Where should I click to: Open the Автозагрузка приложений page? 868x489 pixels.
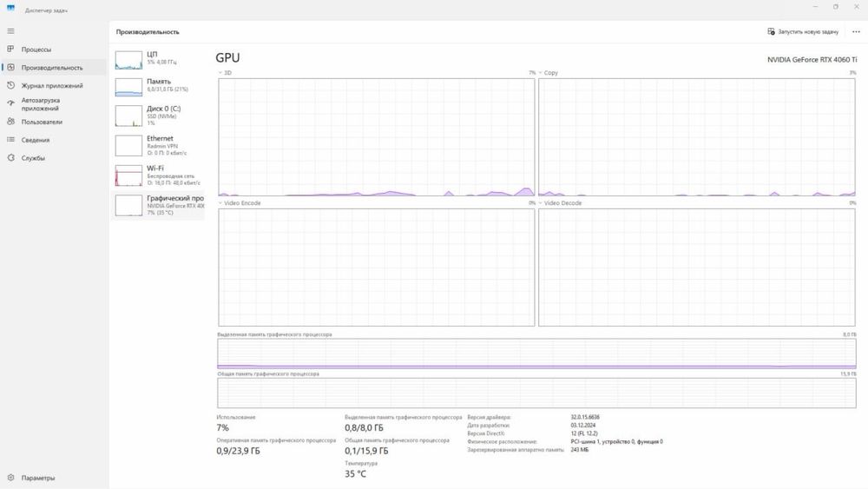click(x=53, y=103)
